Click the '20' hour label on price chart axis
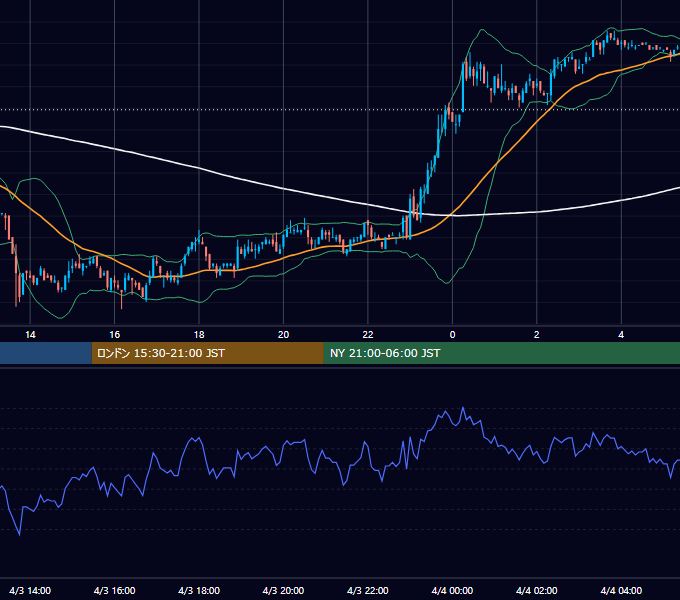Image resolution: width=680 pixels, height=600 pixels. point(283,335)
